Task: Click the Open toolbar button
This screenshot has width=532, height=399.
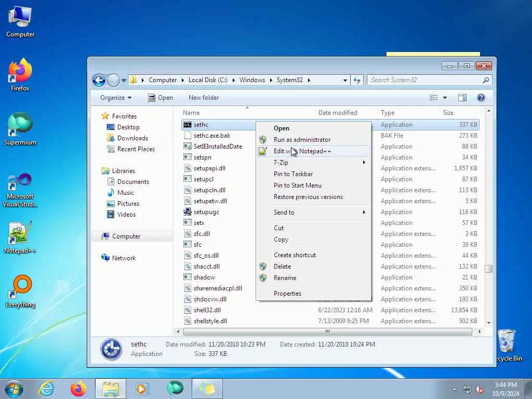Action: point(161,98)
